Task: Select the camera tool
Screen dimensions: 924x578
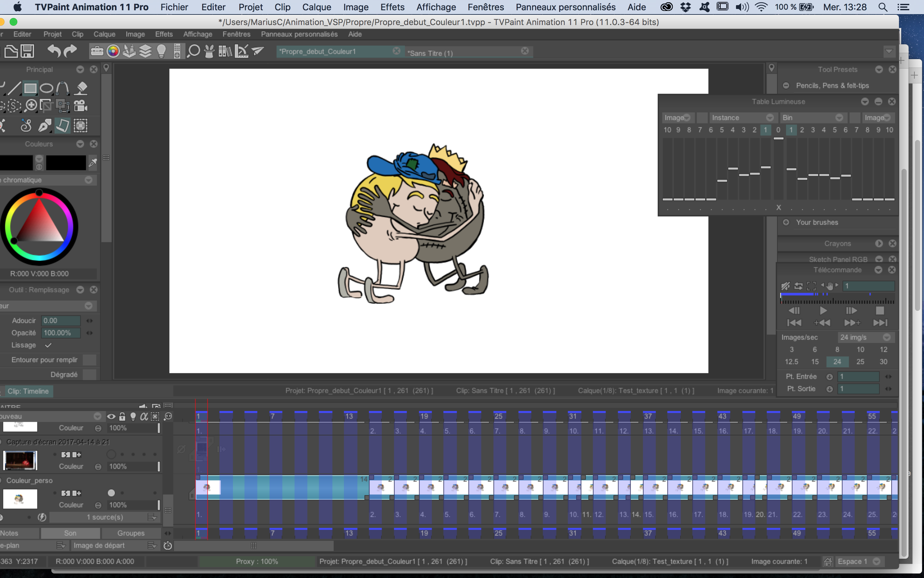Action: pyautogui.click(x=81, y=106)
